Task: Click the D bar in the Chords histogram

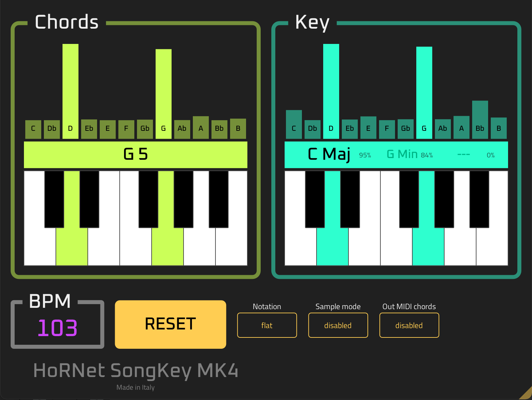Action: [x=70, y=91]
